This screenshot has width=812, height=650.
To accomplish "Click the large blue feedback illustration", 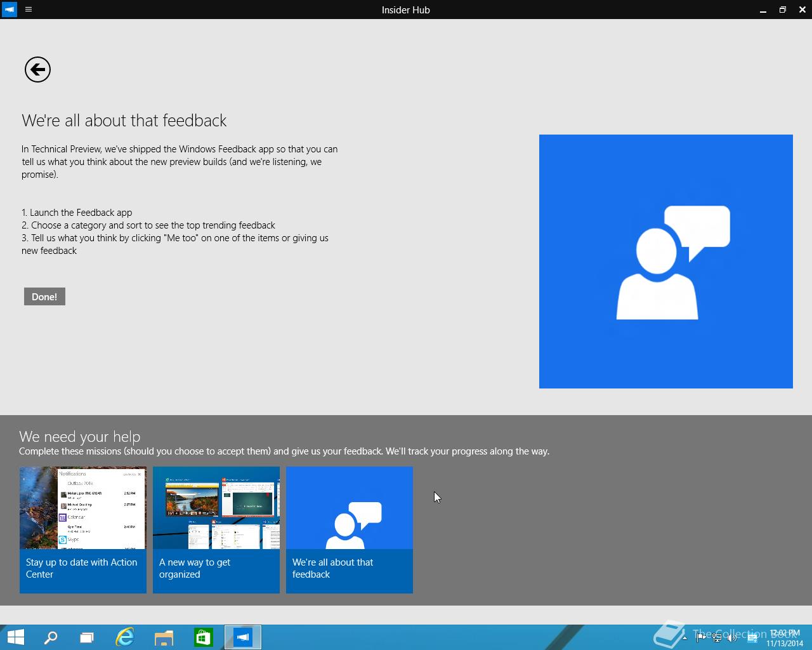I will (665, 262).
